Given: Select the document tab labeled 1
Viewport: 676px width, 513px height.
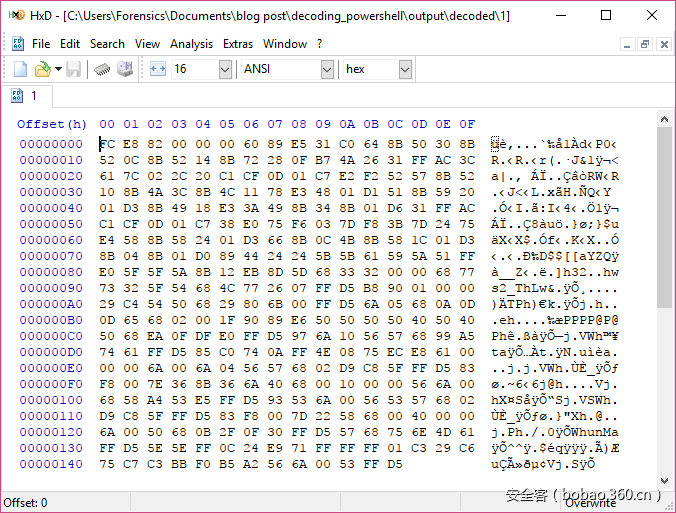Looking at the screenshot, I should [27, 96].
